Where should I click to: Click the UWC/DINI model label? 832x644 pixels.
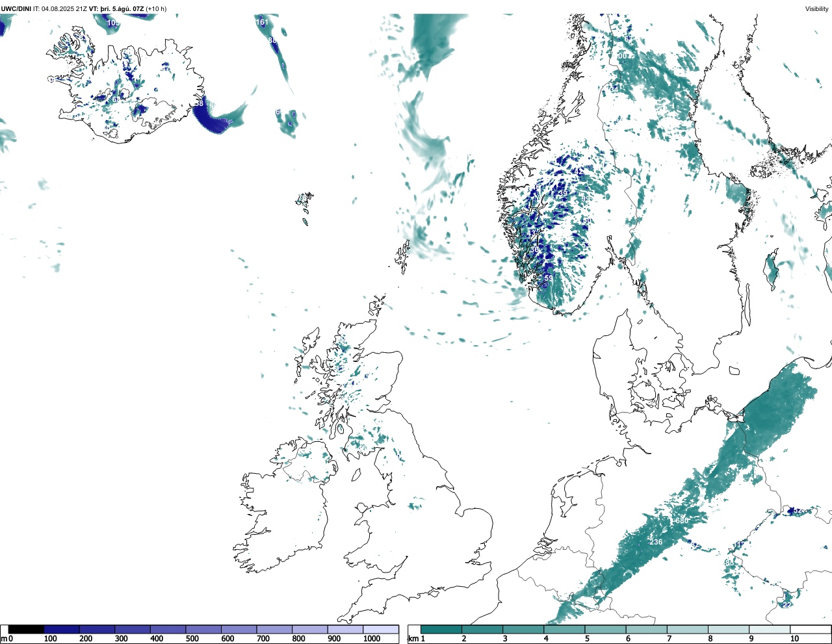point(16,8)
